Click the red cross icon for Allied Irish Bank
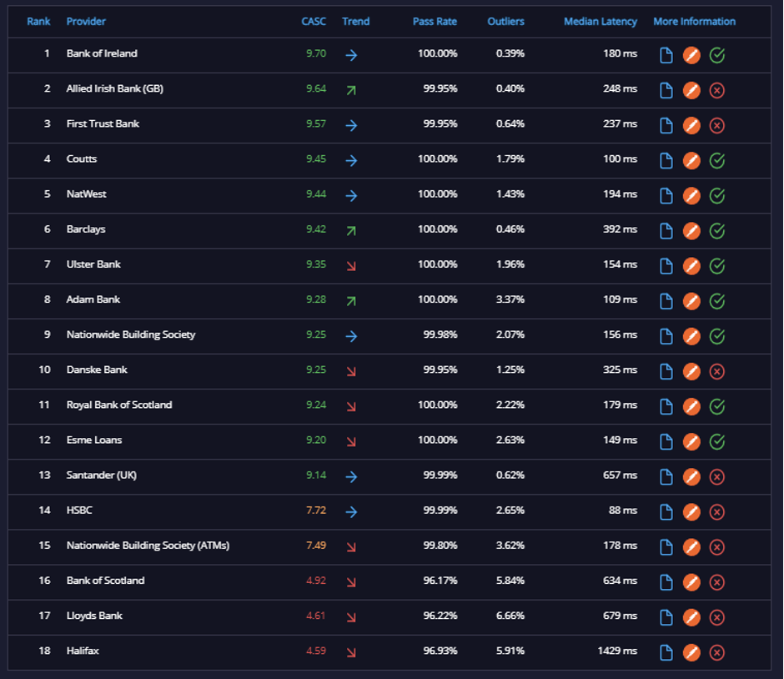The width and height of the screenshot is (784, 679). tap(717, 90)
